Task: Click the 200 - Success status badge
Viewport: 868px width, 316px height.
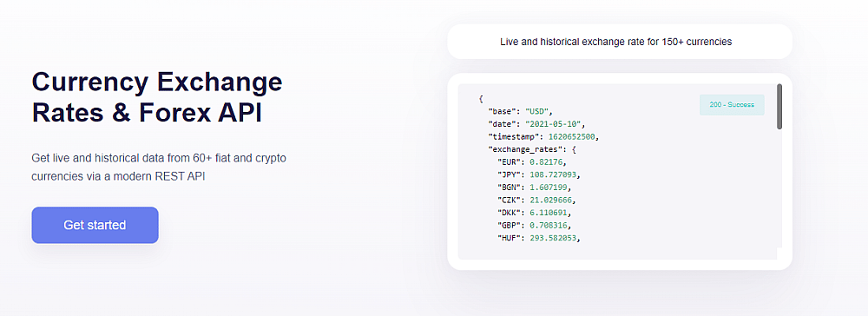Action: pyautogui.click(x=732, y=104)
